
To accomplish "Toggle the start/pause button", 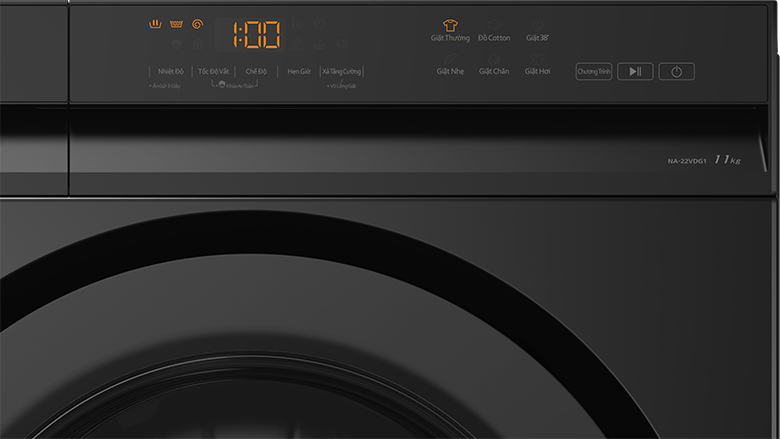I will (x=635, y=72).
